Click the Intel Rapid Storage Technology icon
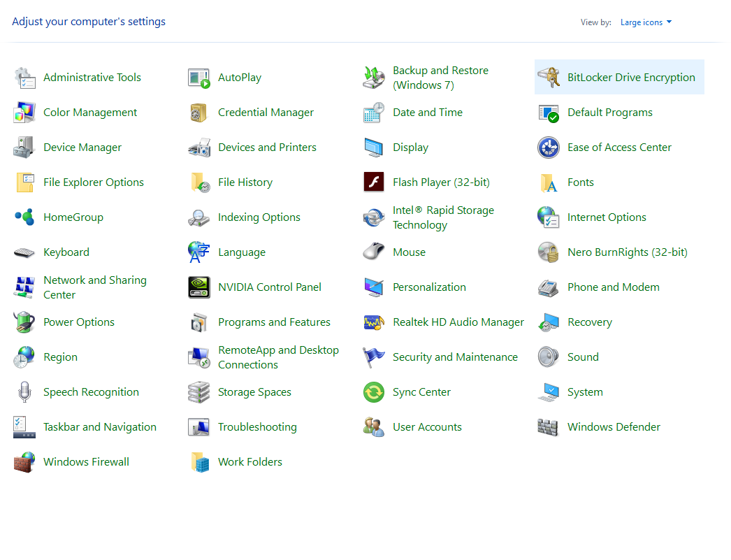 (x=374, y=217)
